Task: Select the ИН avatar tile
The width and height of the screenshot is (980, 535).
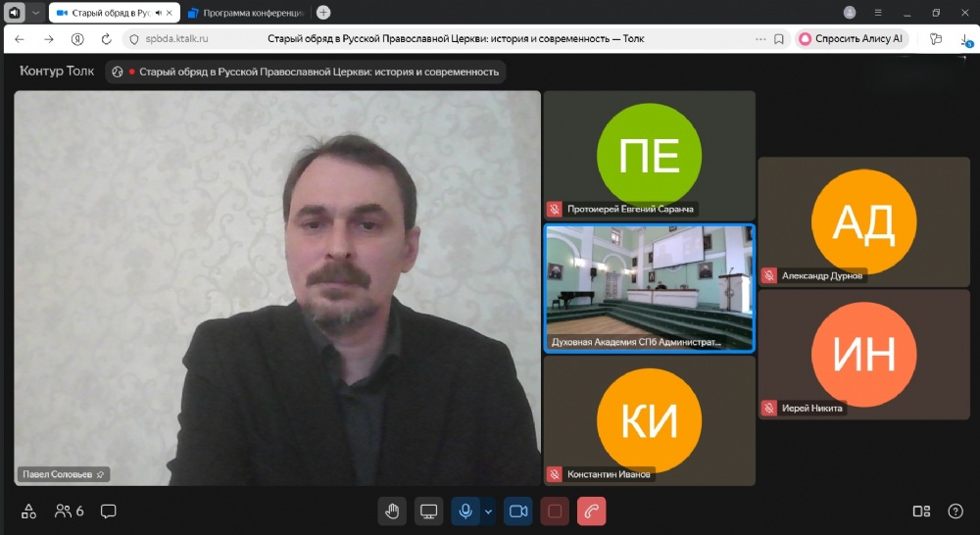Action: (x=863, y=355)
